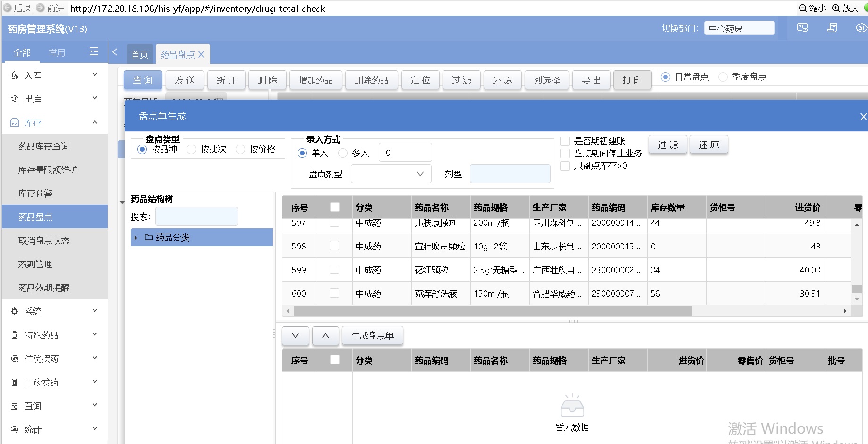
Task: Zoom in using the 放大 magnifier icon
Action: [x=836, y=8]
